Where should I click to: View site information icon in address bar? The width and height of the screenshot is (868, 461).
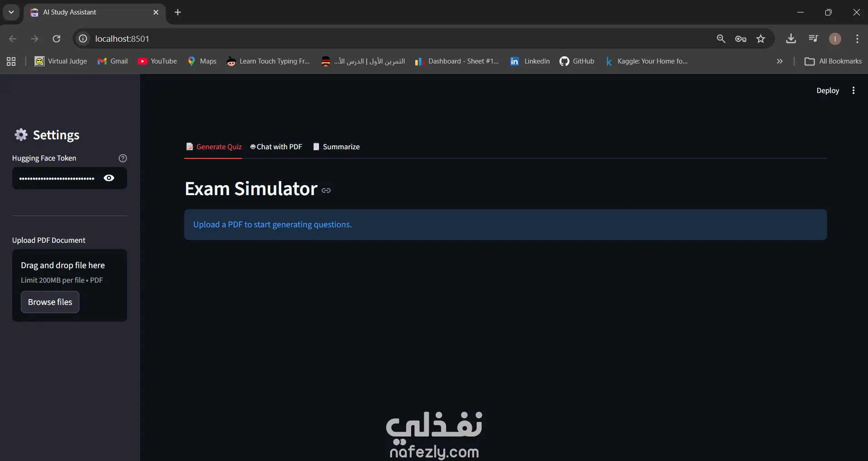point(83,39)
